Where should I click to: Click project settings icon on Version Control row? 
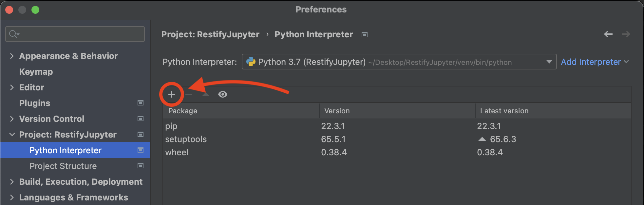click(x=141, y=119)
